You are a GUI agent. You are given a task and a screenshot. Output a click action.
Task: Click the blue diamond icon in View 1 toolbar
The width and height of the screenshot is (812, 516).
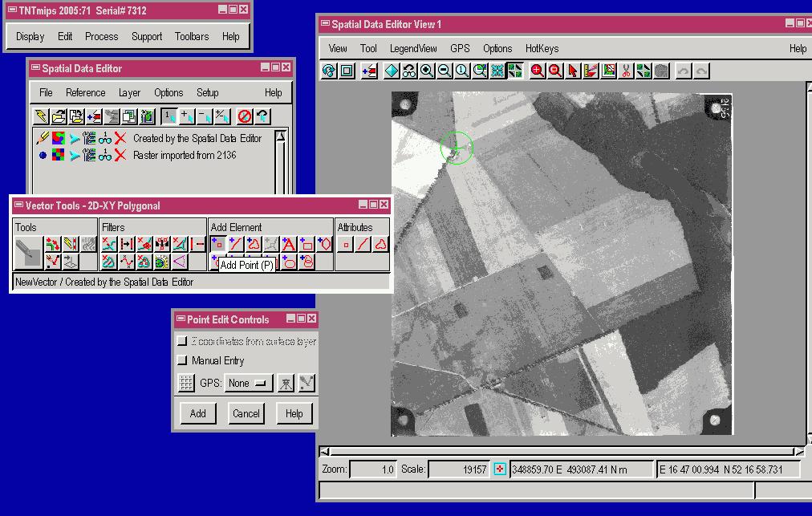[x=392, y=71]
